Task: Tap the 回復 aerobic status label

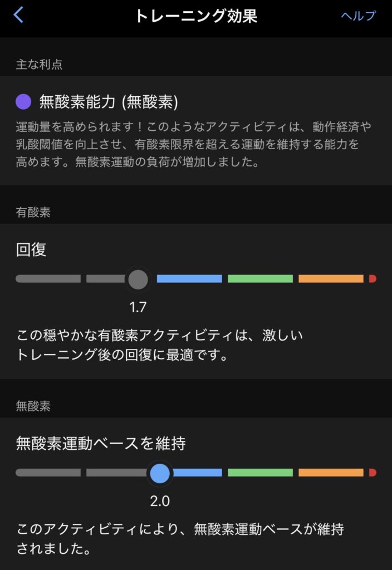Action: (x=31, y=249)
